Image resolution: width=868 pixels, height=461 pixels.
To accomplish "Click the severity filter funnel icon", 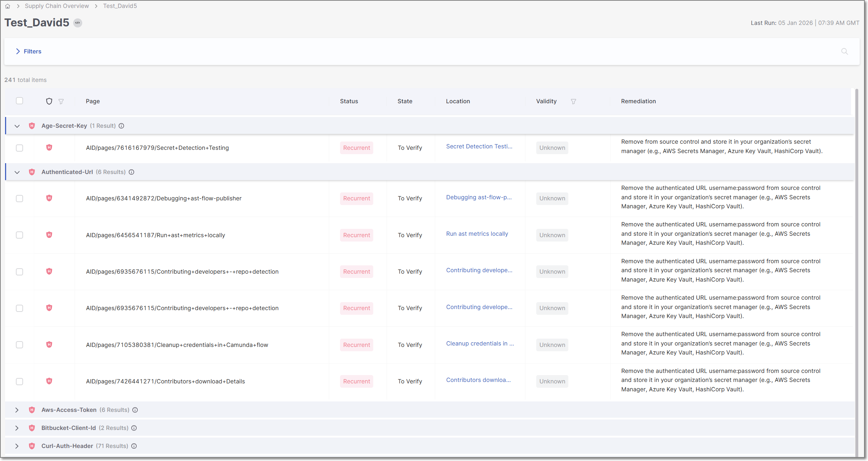I will pos(61,101).
